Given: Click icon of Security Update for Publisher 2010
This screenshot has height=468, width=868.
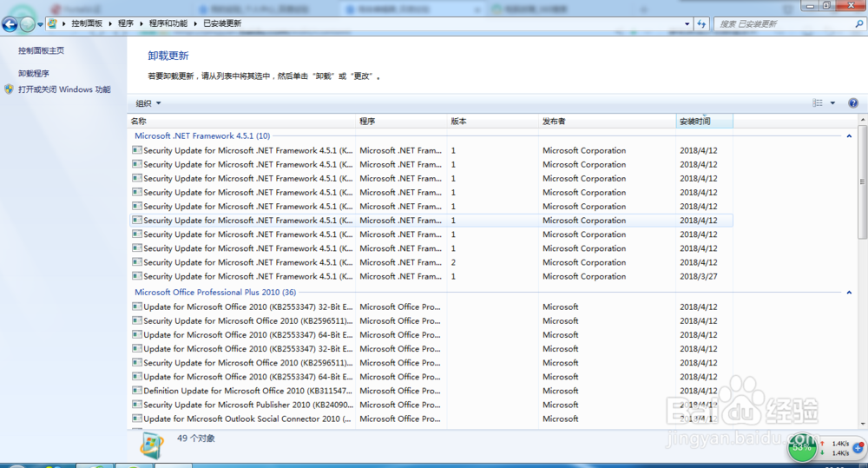Looking at the screenshot, I should coord(137,405).
